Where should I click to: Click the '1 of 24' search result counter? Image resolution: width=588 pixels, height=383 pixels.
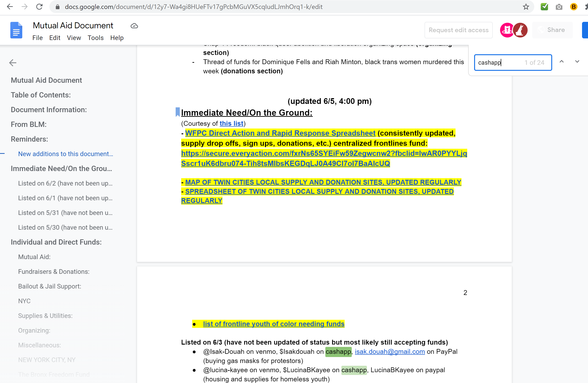click(x=534, y=63)
